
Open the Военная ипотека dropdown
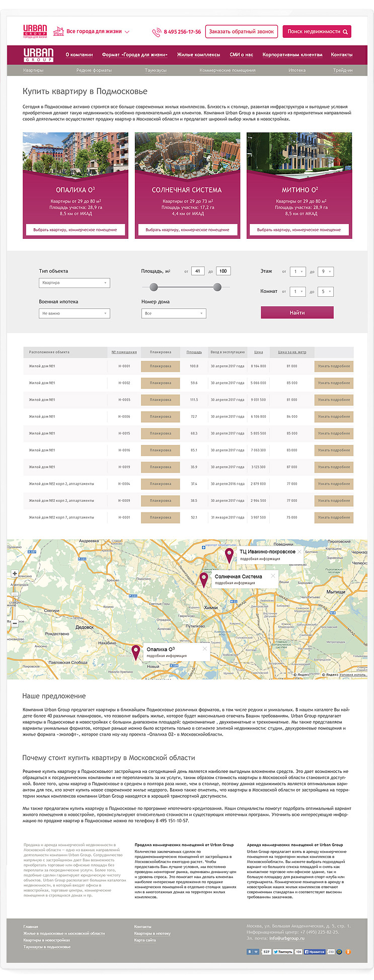point(74,313)
